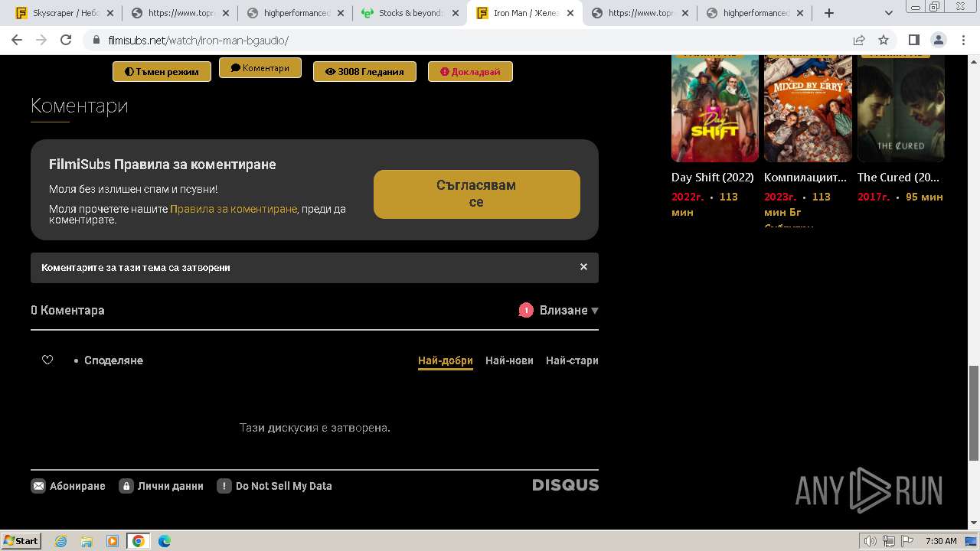Screen dimensions: 980x551
Task: Click the 3008 Гледания views button
Action: [x=364, y=71]
